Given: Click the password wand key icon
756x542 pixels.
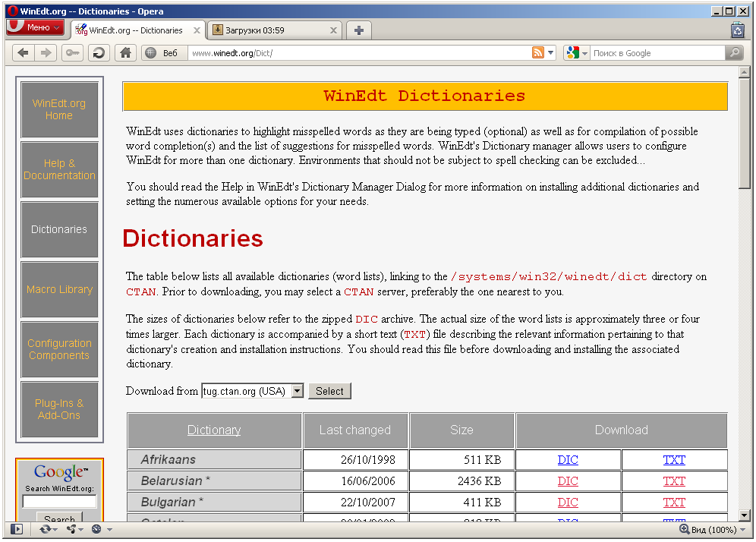Looking at the screenshot, I should click(72, 52).
